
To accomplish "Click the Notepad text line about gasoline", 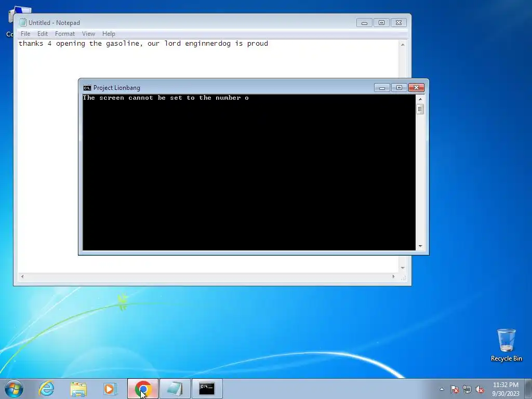I will [x=143, y=44].
